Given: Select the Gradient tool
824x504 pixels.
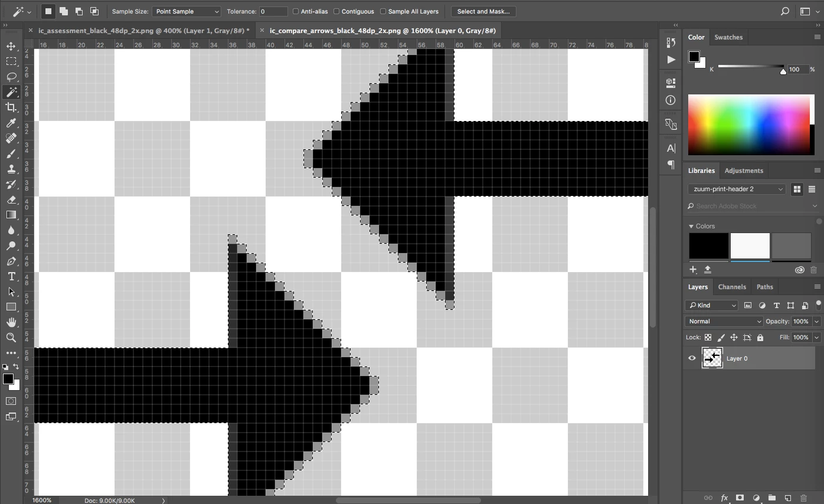Looking at the screenshot, I should 11,215.
